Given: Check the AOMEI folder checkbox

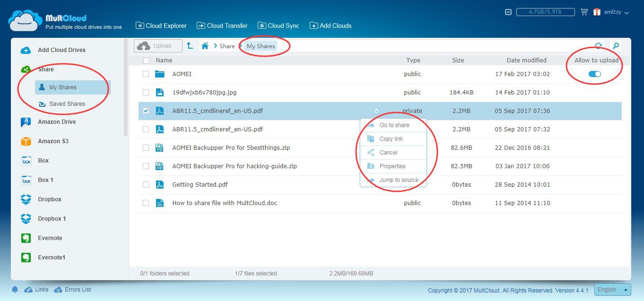Looking at the screenshot, I should coord(146,74).
